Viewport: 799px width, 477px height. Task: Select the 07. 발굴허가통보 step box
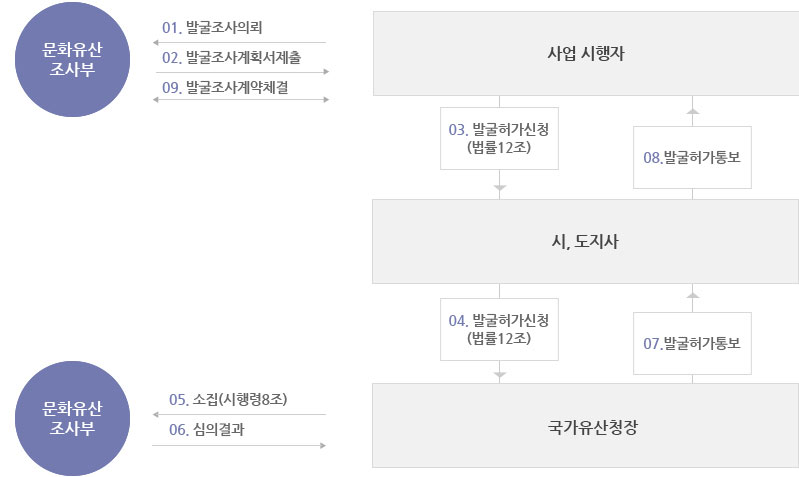[692, 343]
